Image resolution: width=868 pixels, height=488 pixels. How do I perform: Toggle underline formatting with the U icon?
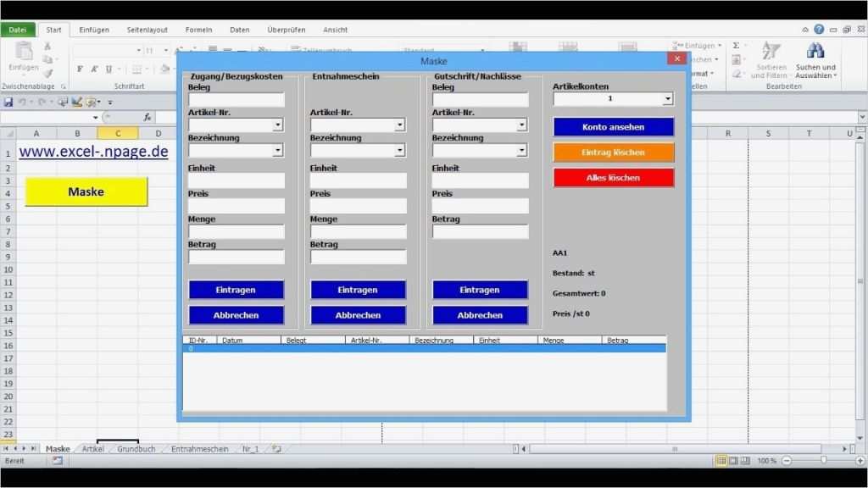coord(107,68)
